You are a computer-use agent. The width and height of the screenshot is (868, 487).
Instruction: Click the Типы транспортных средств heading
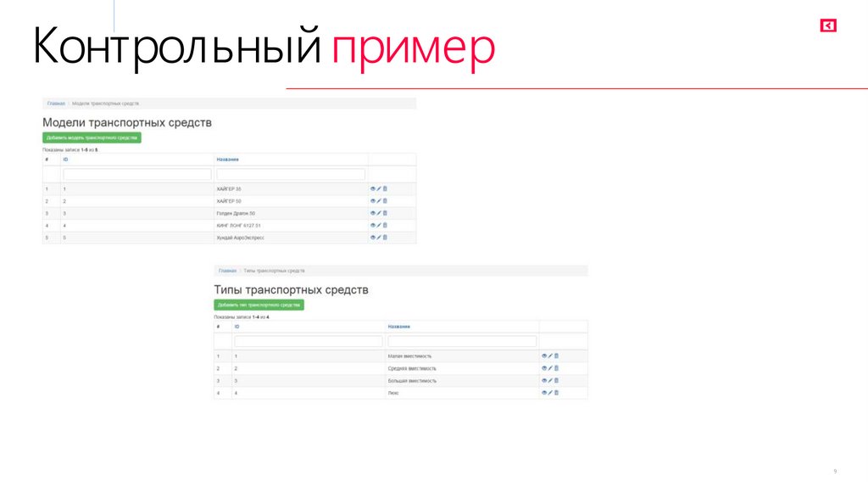click(x=292, y=290)
